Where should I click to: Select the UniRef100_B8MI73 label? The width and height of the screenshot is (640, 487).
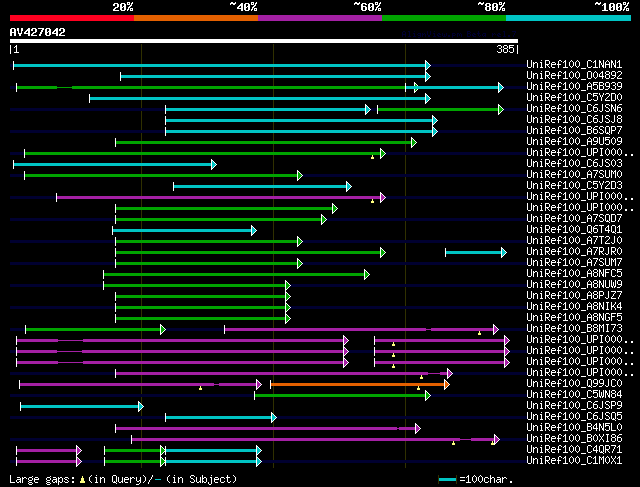pos(574,329)
